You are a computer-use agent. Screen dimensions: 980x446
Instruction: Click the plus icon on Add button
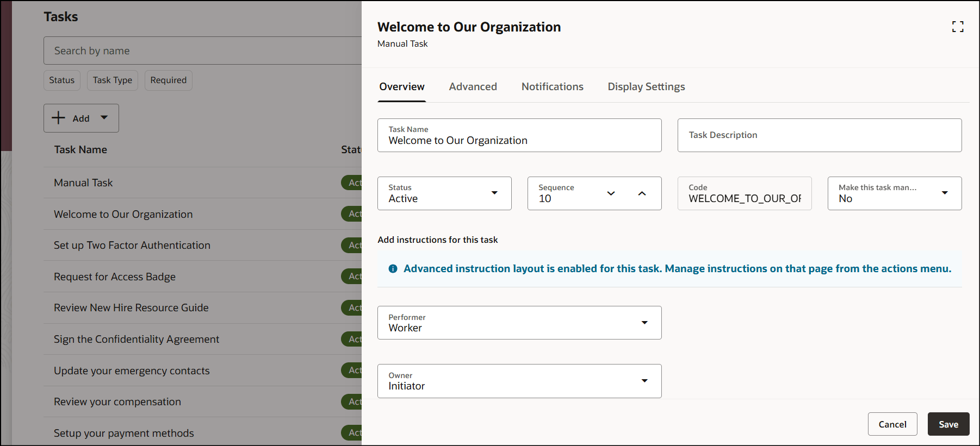click(58, 118)
